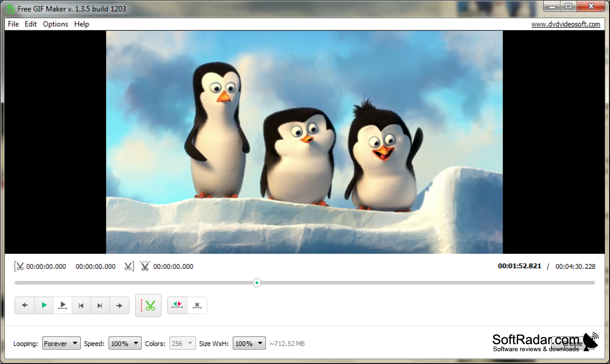Screen dimensions: 610x364
Task: Clear the selection with the X range icon
Action: [197, 305]
